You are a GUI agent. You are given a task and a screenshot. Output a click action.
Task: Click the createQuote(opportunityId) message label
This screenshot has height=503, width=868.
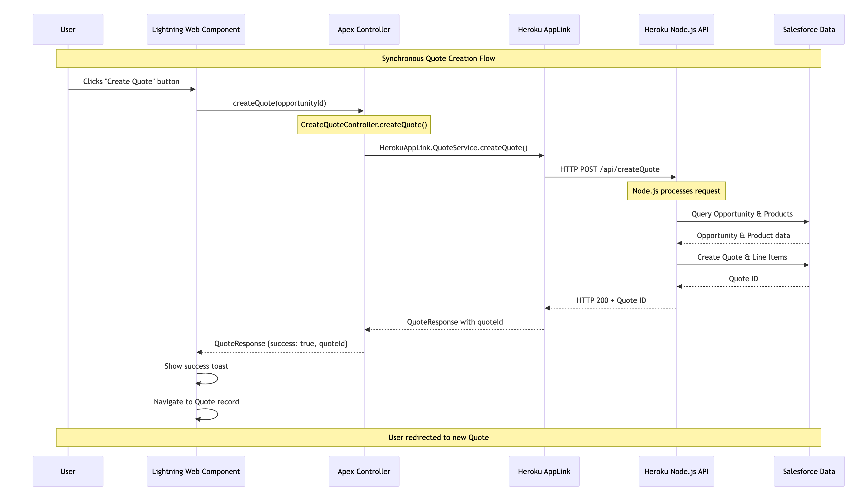[x=279, y=103]
